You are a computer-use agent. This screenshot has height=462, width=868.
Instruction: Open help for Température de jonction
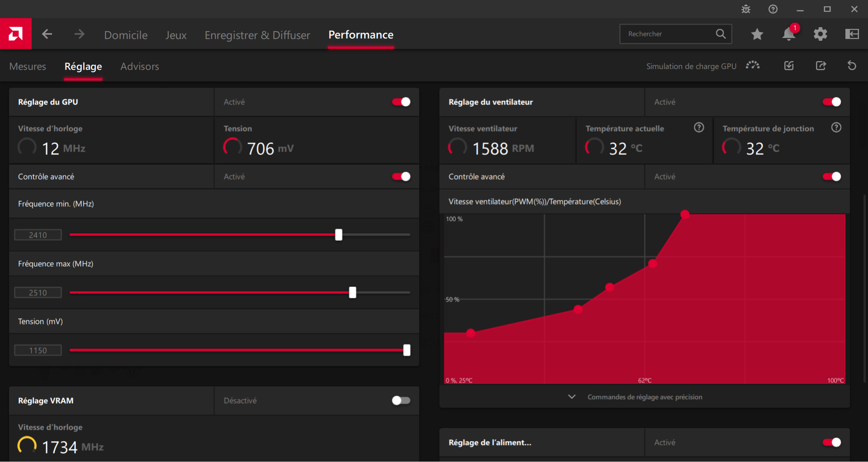(x=836, y=128)
